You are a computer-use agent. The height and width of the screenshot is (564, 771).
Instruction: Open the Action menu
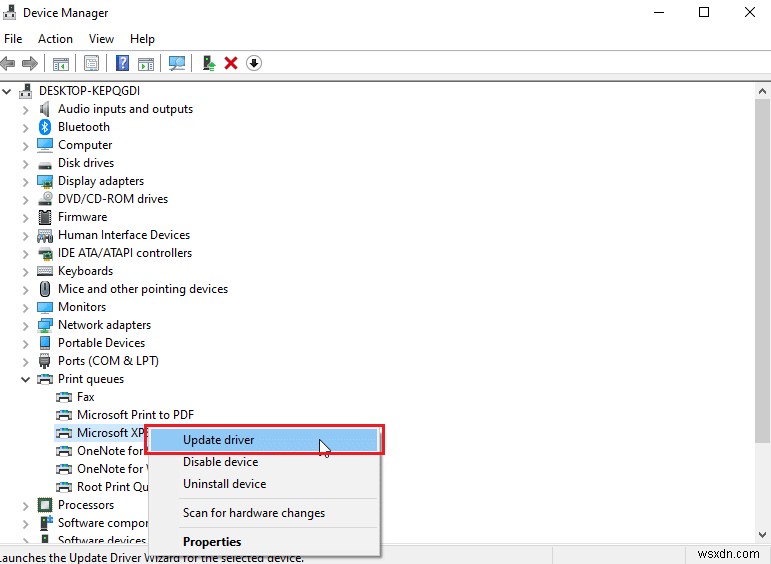56,38
